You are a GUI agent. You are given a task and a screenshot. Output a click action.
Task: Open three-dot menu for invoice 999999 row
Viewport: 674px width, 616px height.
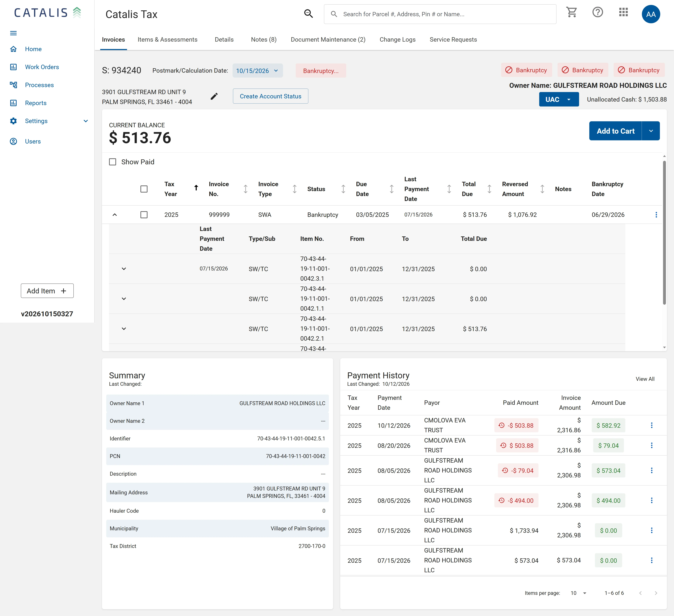[656, 215]
